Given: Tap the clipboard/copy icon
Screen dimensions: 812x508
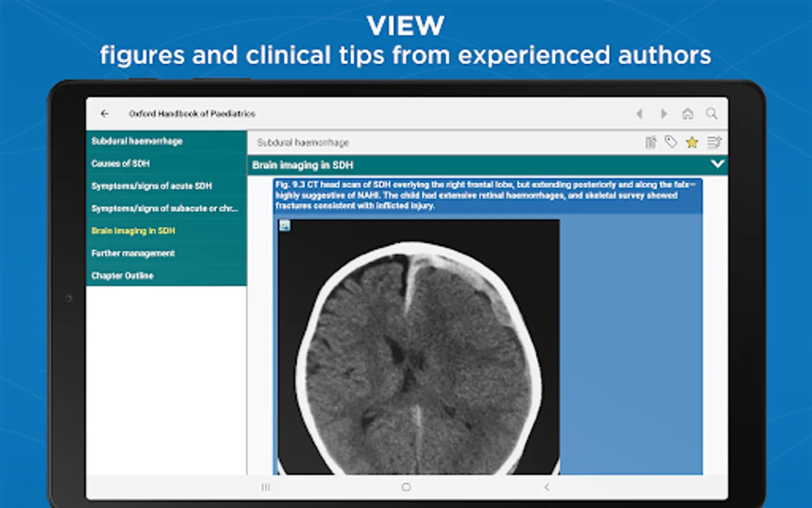Looking at the screenshot, I should tap(651, 142).
